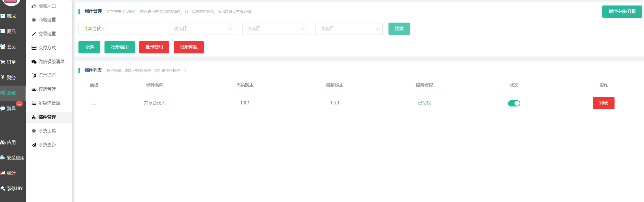Click the 安装应用 puzzle icon

3,158
